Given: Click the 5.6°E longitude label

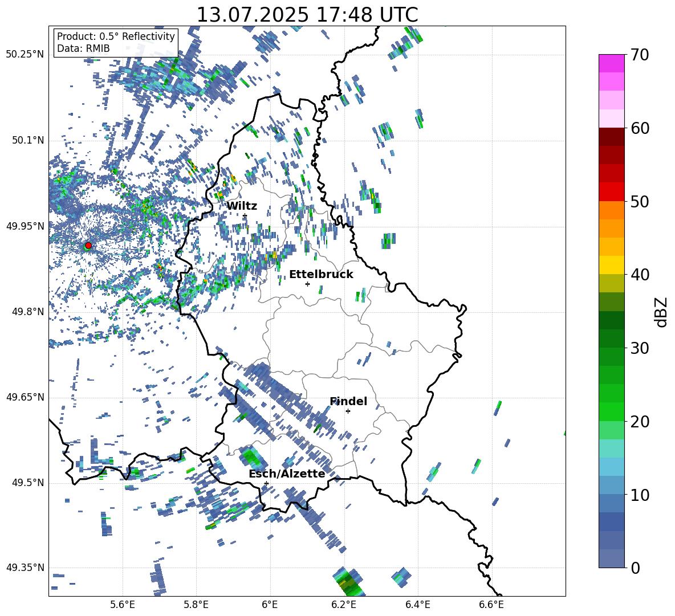Looking at the screenshot, I should point(123,605).
